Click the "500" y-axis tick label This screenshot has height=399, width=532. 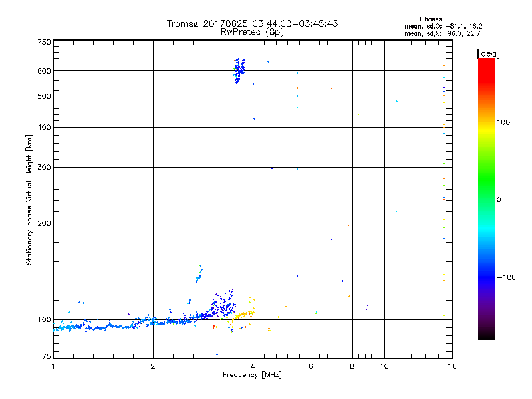tap(44, 96)
